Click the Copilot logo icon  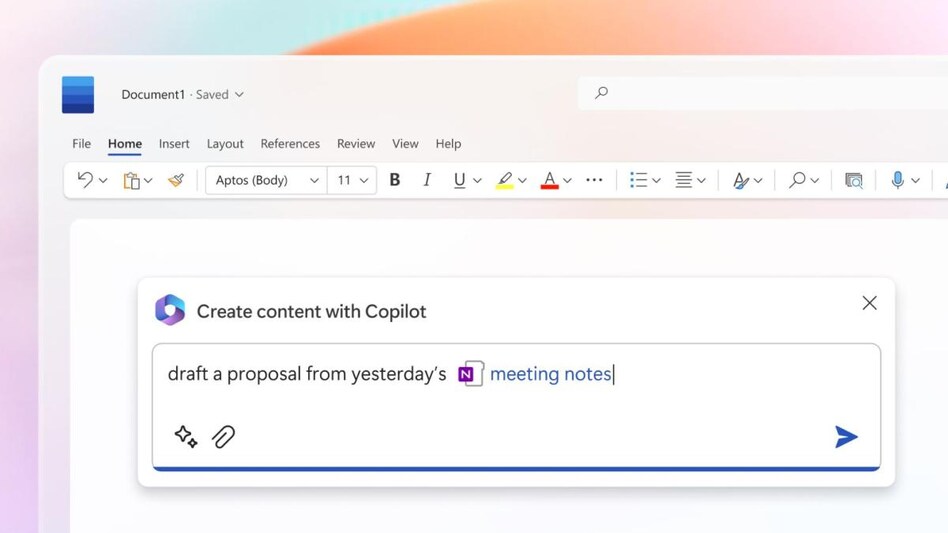coord(170,311)
